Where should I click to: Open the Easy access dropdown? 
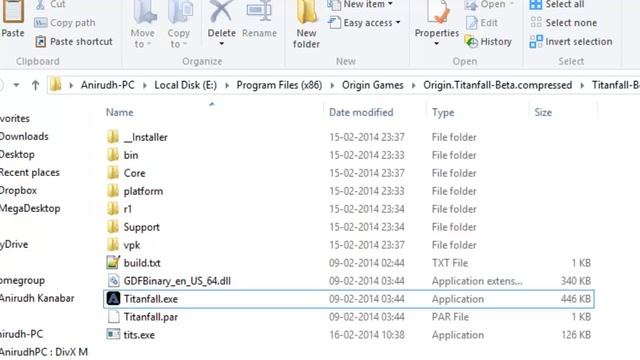click(x=364, y=23)
